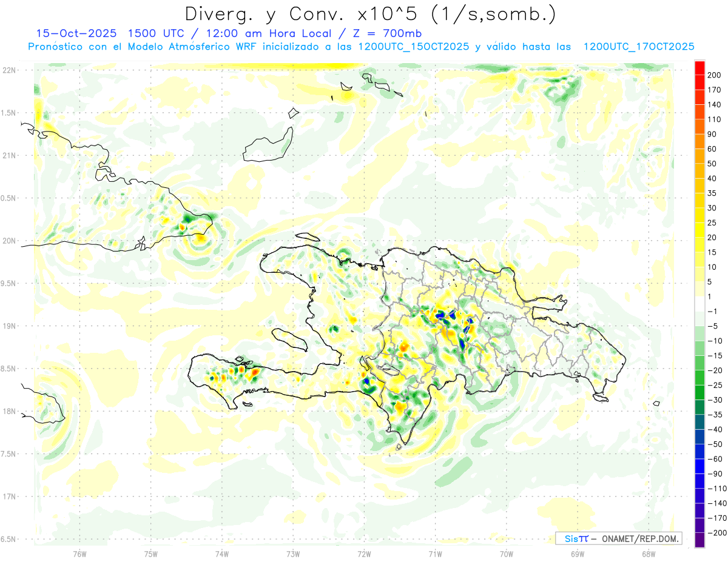
Task: Click the 21N latitude label
Action: 10,155
